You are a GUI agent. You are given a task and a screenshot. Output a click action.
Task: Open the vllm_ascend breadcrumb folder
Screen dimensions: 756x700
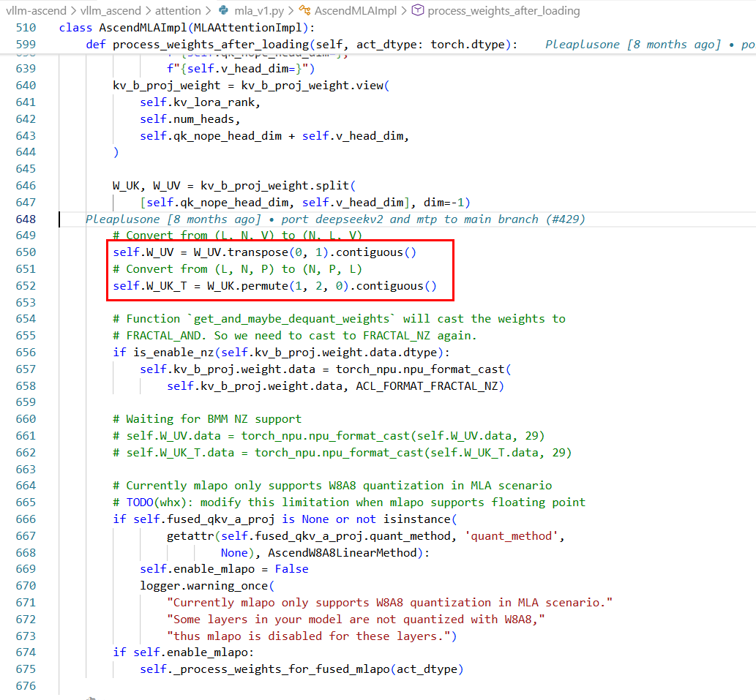111,10
